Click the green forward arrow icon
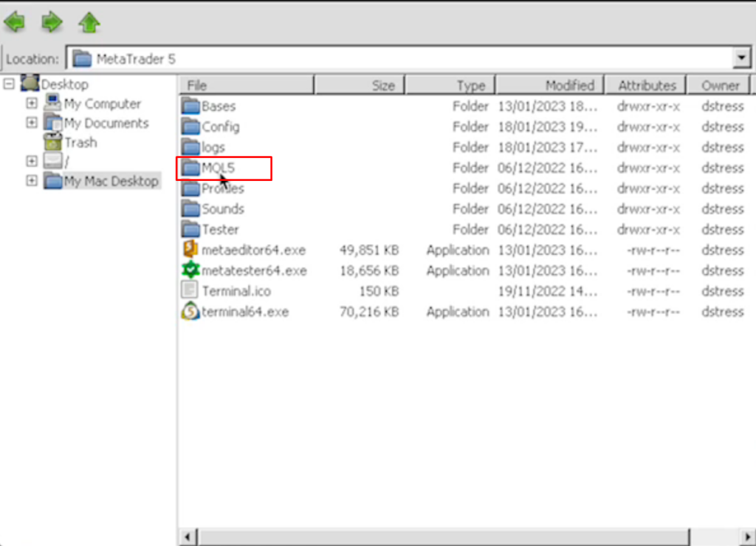This screenshot has width=756, height=546. tap(52, 22)
